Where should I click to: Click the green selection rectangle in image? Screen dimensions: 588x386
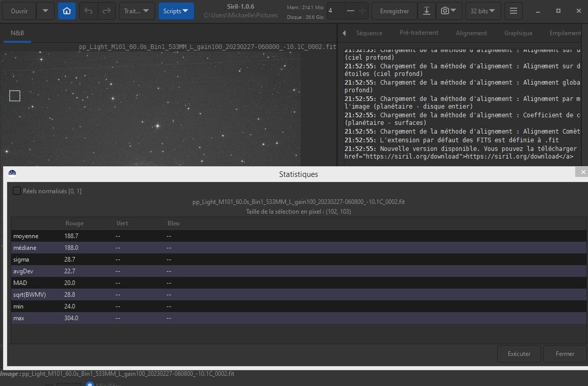[15, 96]
